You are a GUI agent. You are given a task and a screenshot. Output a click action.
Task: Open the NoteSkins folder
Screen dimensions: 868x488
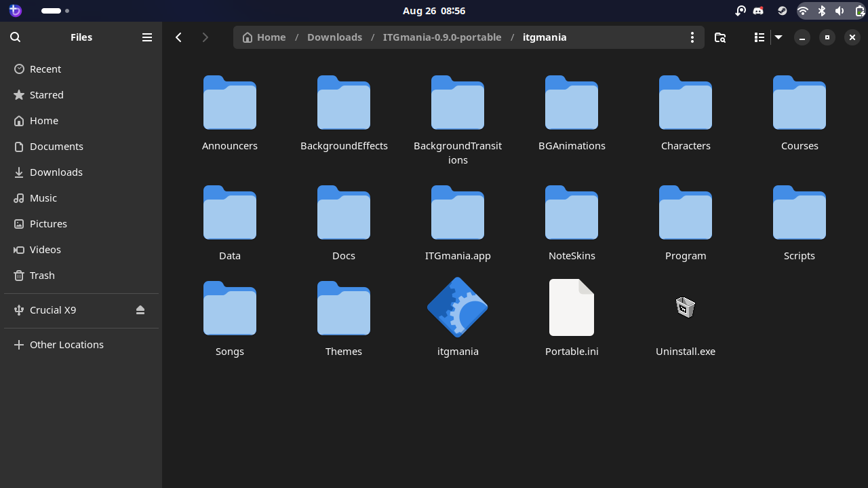(x=571, y=213)
